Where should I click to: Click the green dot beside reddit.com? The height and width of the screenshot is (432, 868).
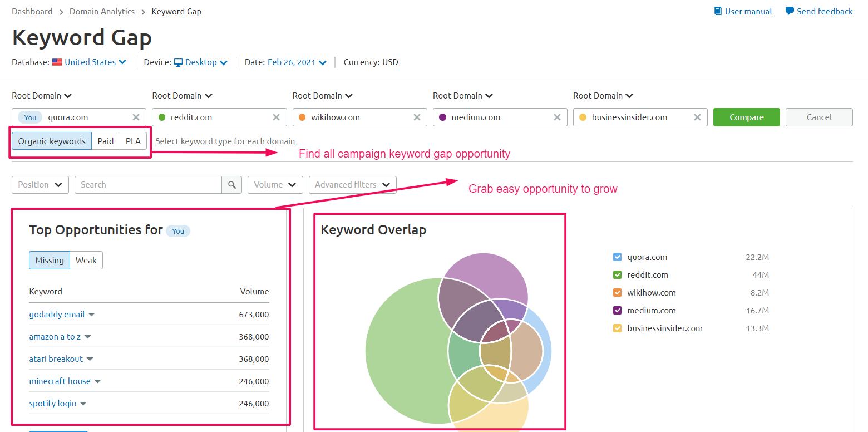coord(162,117)
